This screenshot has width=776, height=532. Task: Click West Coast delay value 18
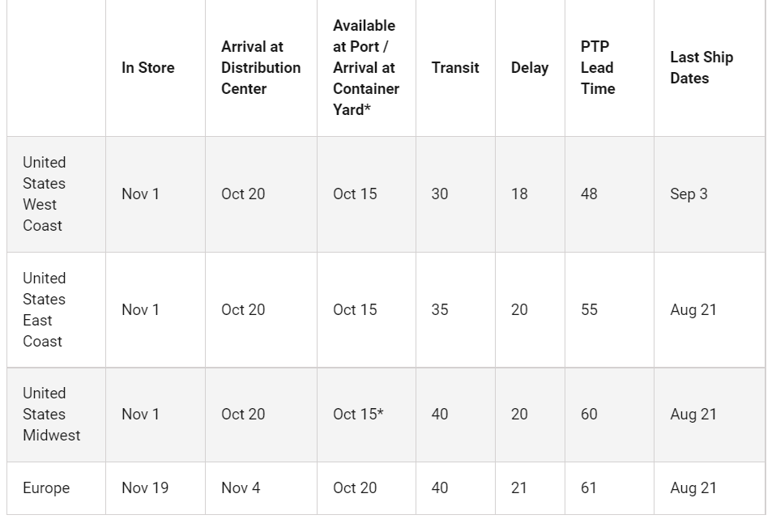(x=519, y=194)
